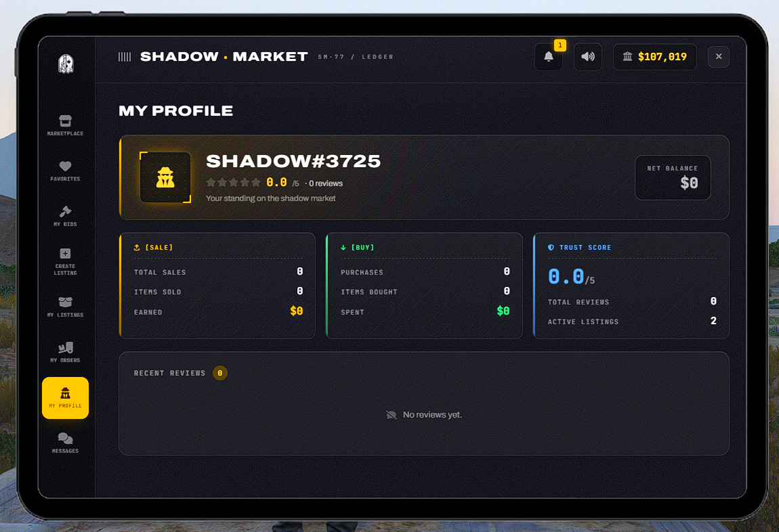Screen dimensions: 779x532
Task: Click the 'Total Sales' label
Action: 160,273
